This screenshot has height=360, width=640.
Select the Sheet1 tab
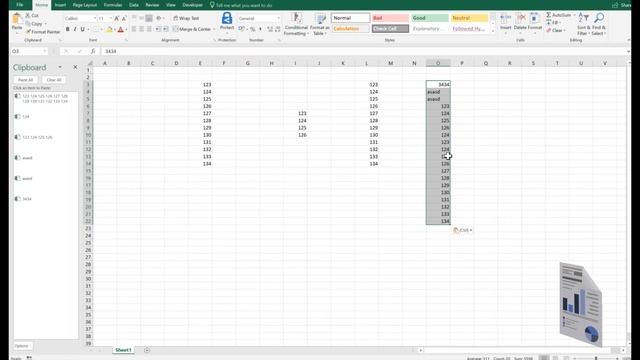click(123, 350)
